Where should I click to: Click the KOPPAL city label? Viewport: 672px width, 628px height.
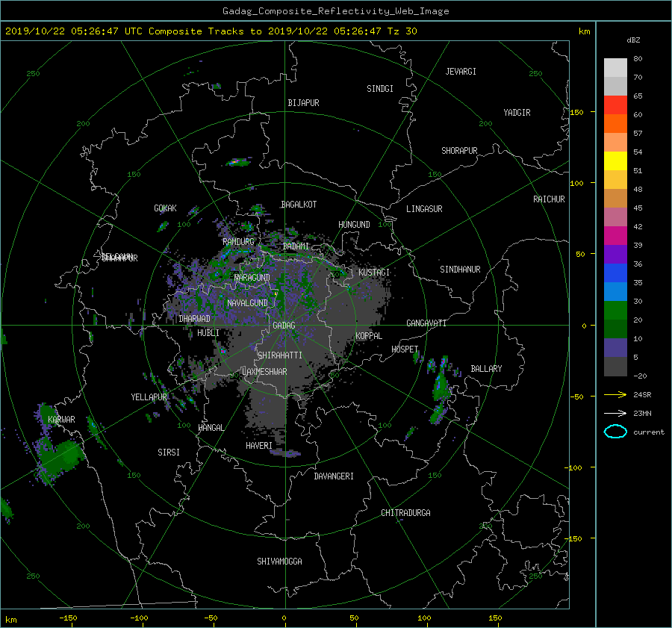(x=369, y=335)
